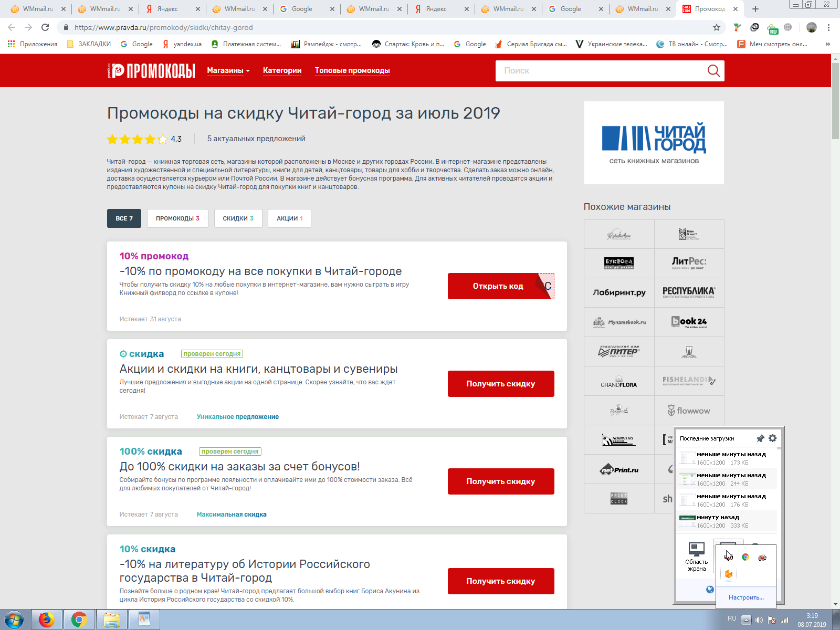The image size is (840, 630).
Task: Open Firefox from the taskbar
Action: 47,619
